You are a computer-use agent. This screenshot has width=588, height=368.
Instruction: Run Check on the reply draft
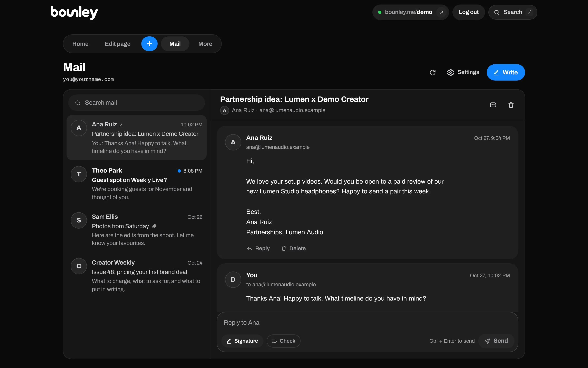284,341
